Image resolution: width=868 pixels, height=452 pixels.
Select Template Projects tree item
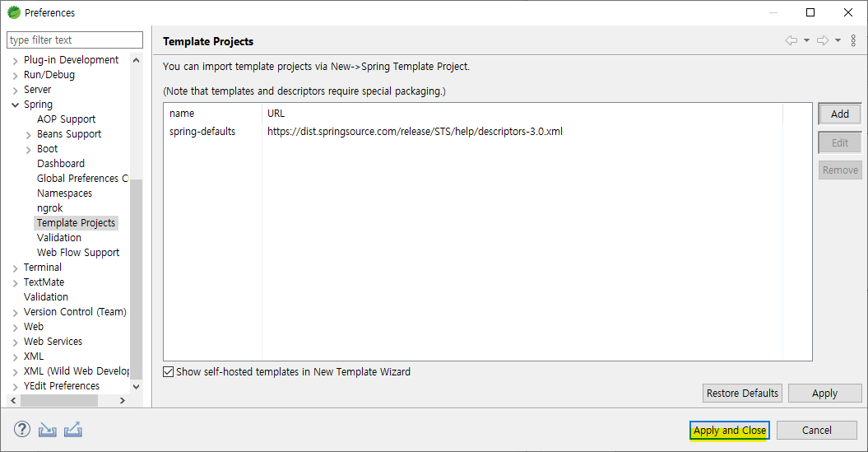pyautogui.click(x=76, y=222)
